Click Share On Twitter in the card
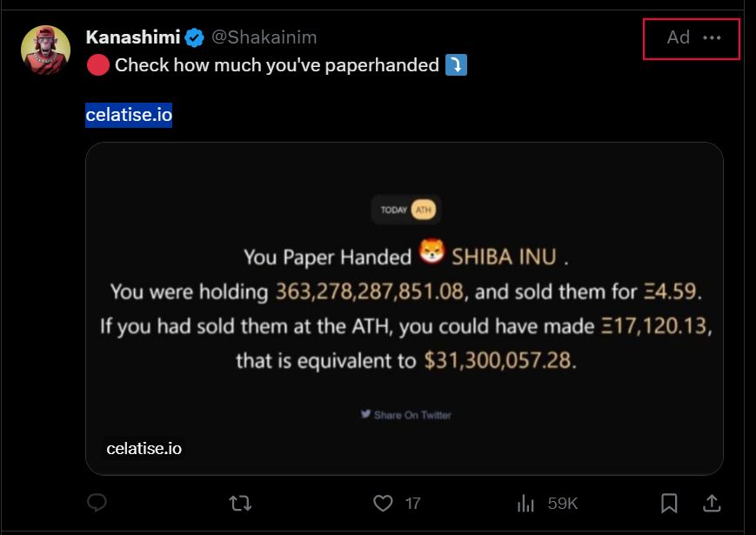Image resolution: width=756 pixels, height=535 pixels. pos(406,414)
